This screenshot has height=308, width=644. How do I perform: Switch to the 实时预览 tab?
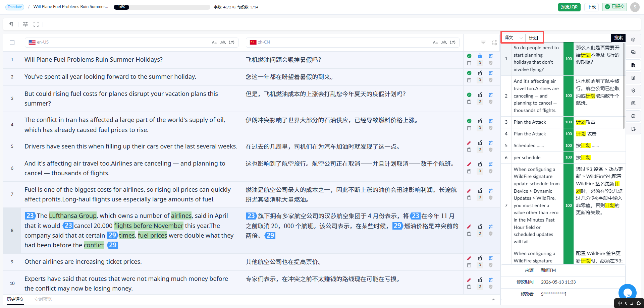coord(43,299)
